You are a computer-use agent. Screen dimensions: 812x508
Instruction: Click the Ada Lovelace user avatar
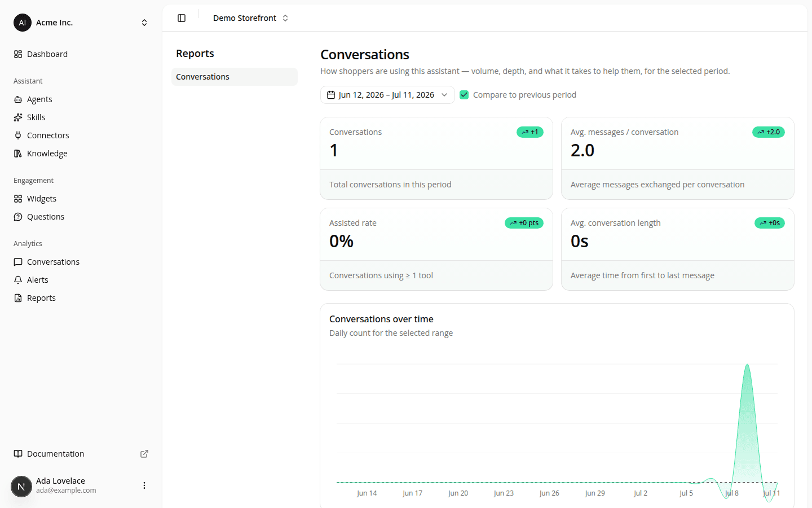[21, 486]
